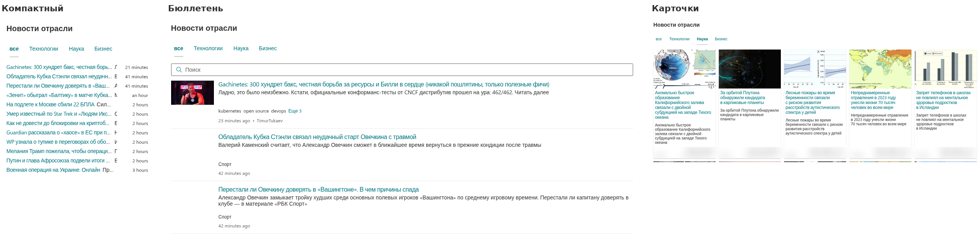Open Калифорнийского залива card map image
Screen dimensions: 980x238
click(684, 69)
